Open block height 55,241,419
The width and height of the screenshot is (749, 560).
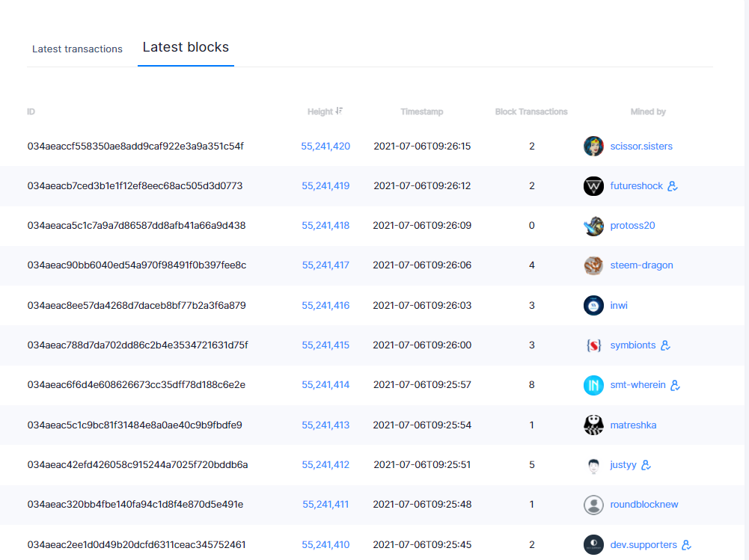[325, 185]
